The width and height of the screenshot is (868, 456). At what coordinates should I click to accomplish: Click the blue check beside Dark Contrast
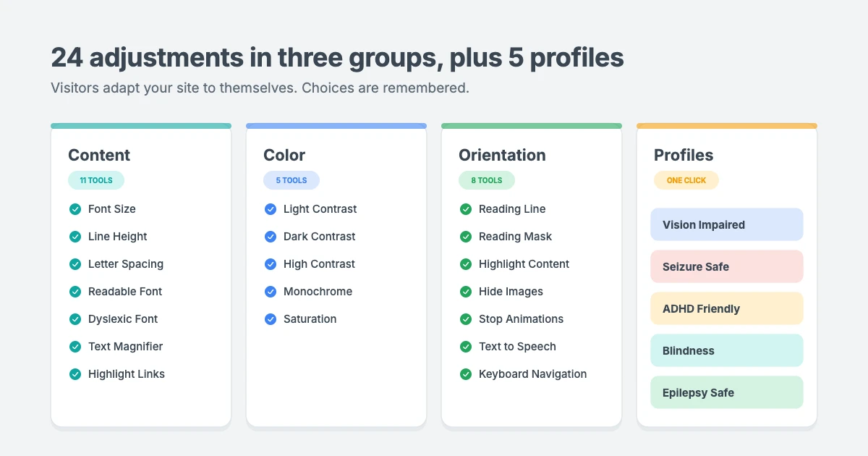(271, 237)
